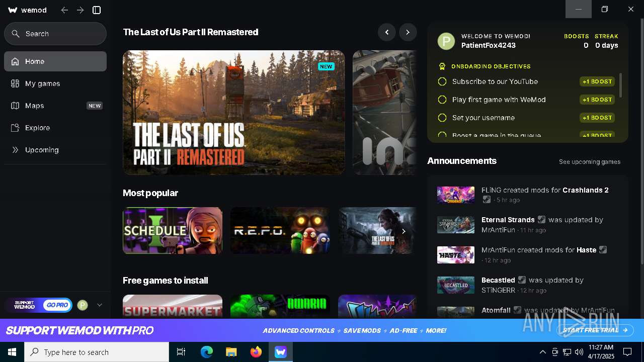Click the WeMod taskbar icon
Image resolution: width=644 pixels, height=362 pixels.
tap(280, 352)
